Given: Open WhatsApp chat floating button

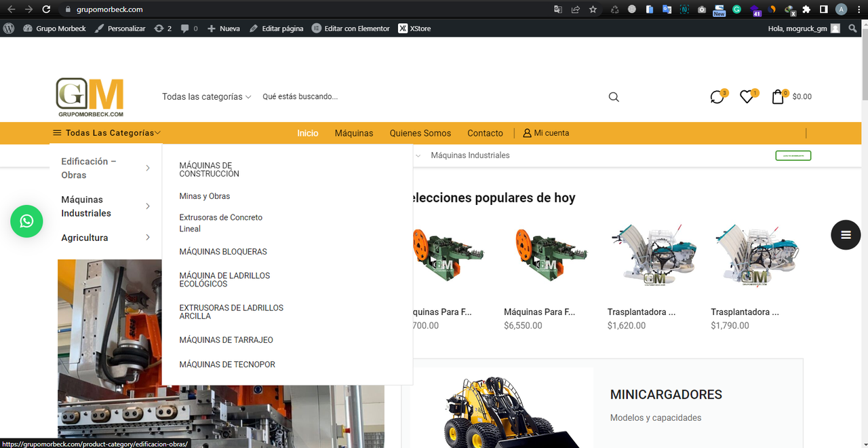Looking at the screenshot, I should tap(26, 221).
